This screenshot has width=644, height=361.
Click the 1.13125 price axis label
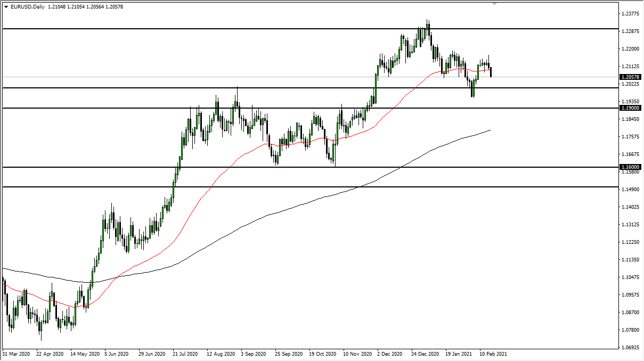631,225
